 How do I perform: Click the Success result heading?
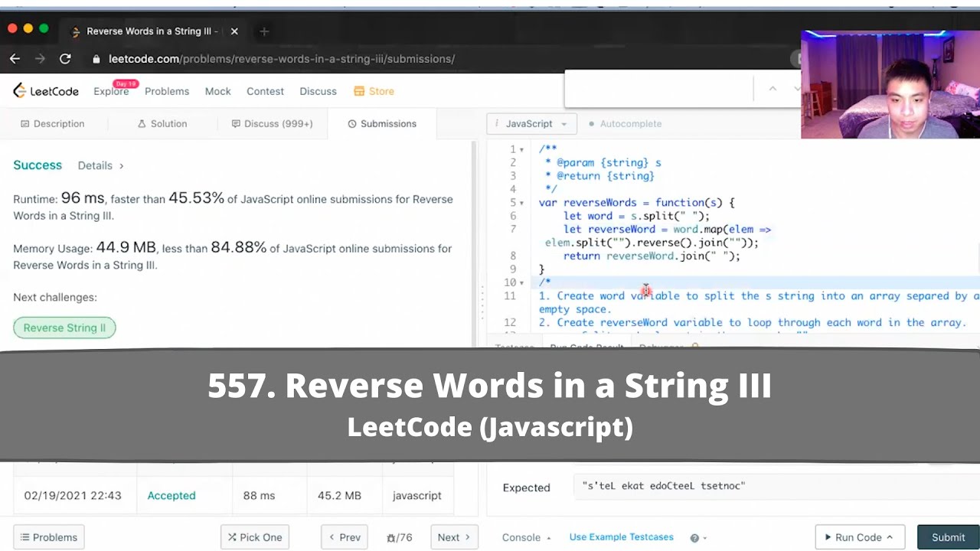click(38, 165)
